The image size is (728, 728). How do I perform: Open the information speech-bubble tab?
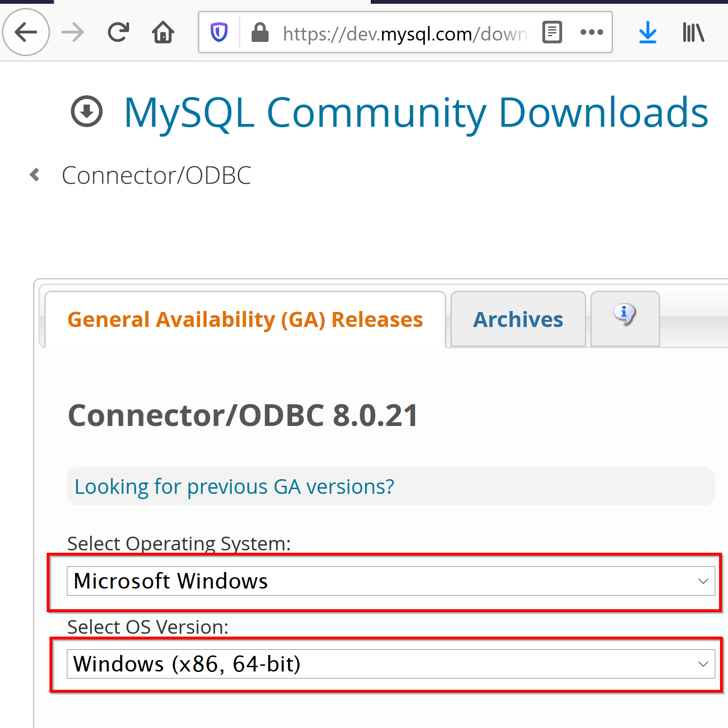pos(625,319)
